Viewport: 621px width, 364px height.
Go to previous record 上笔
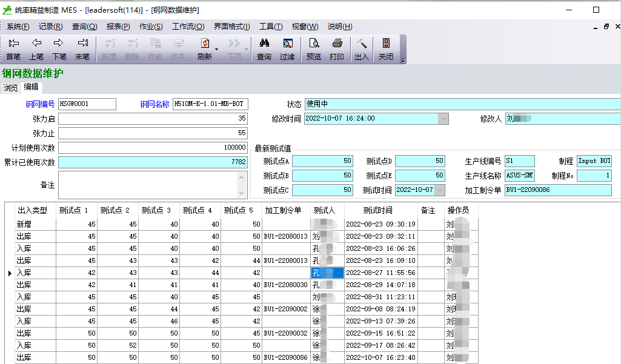click(36, 49)
